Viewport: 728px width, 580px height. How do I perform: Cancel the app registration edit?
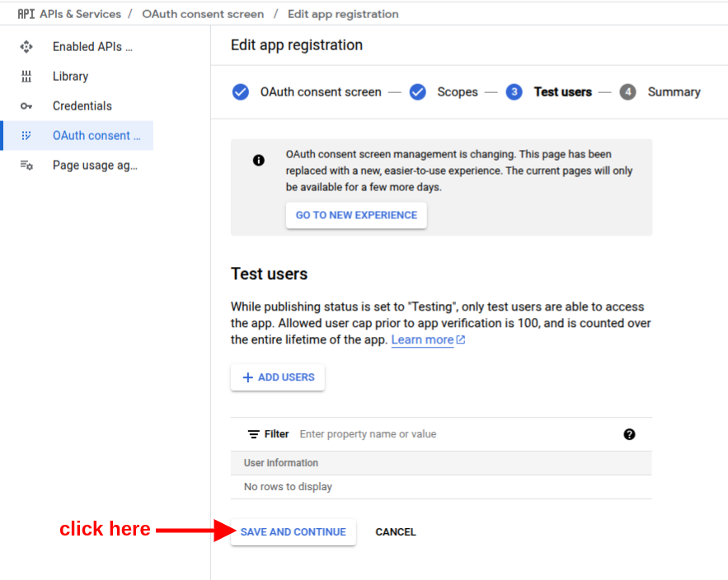click(396, 532)
